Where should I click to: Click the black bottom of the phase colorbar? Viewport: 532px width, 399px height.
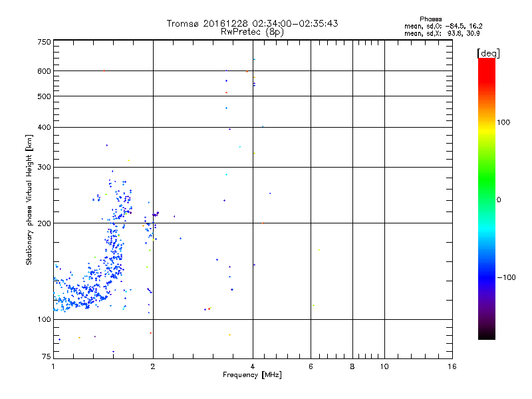pos(487,335)
